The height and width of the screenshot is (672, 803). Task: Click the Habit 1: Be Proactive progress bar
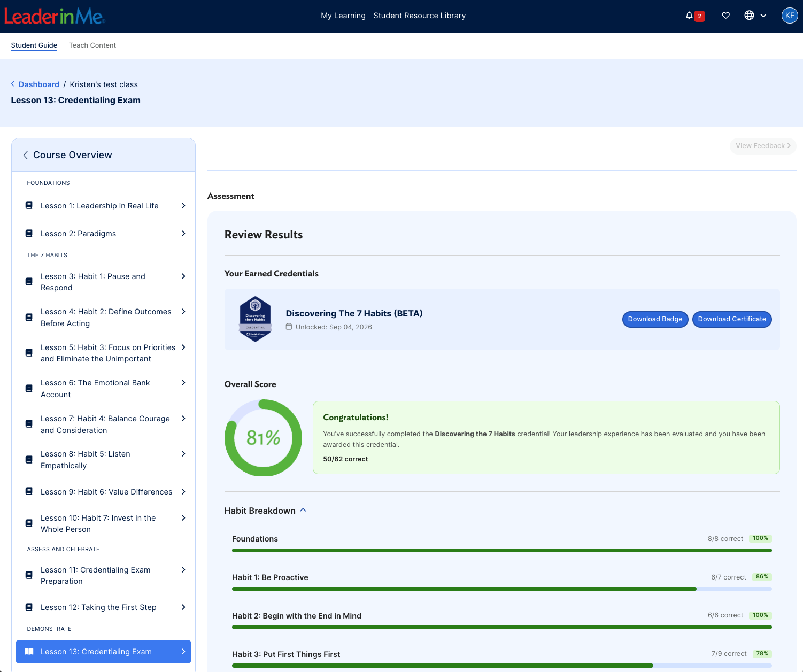[x=502, y=589]
